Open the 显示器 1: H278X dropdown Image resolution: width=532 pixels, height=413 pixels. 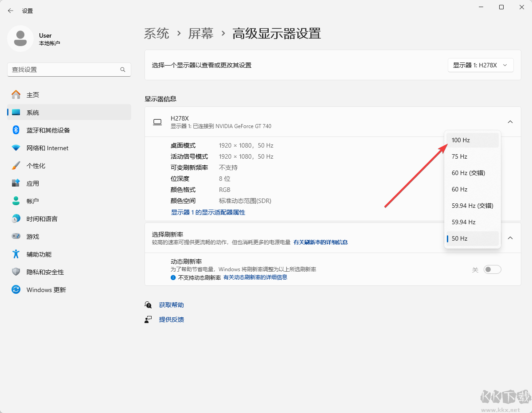tap(481, 65)
